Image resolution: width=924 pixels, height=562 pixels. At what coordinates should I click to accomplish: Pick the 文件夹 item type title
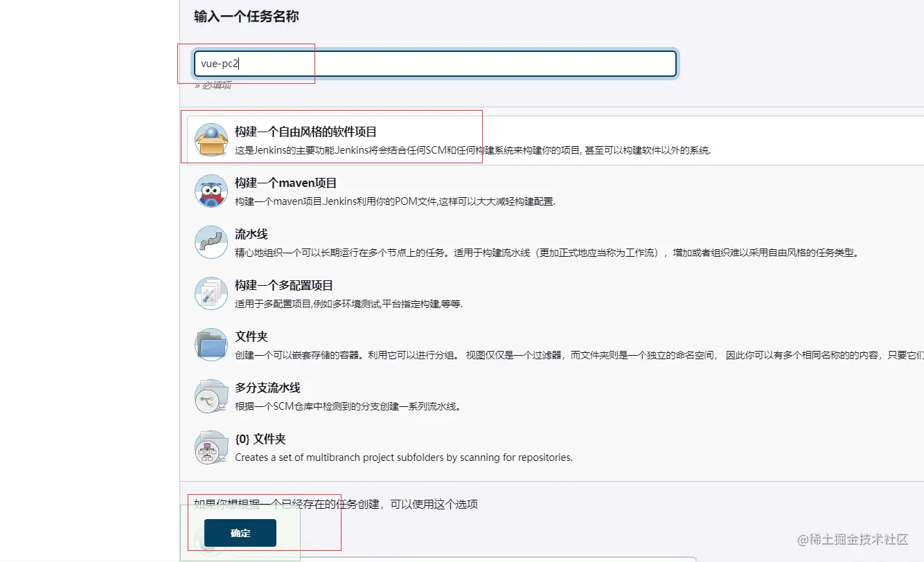click(251, 336)
